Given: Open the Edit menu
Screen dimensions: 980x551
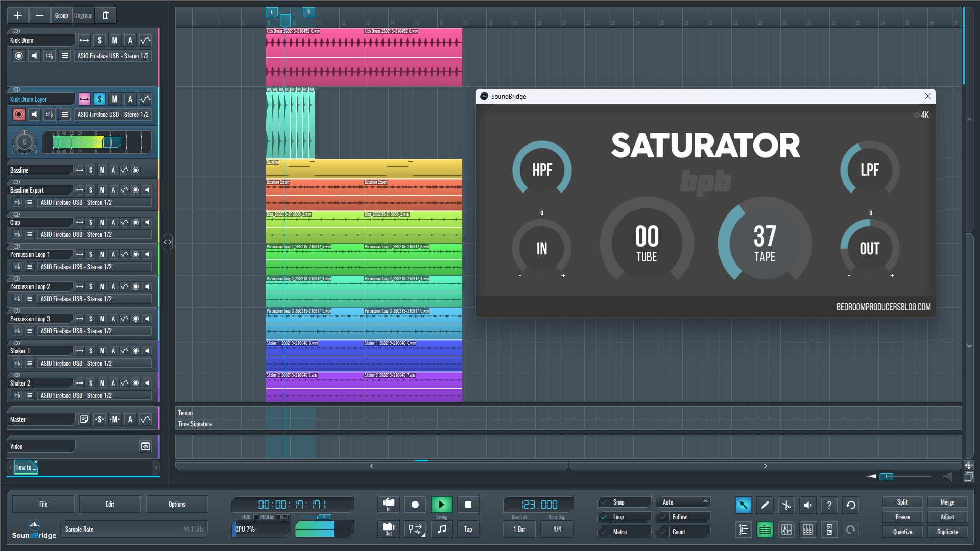Looking at the screenshot, I should (x=110, y=505).
